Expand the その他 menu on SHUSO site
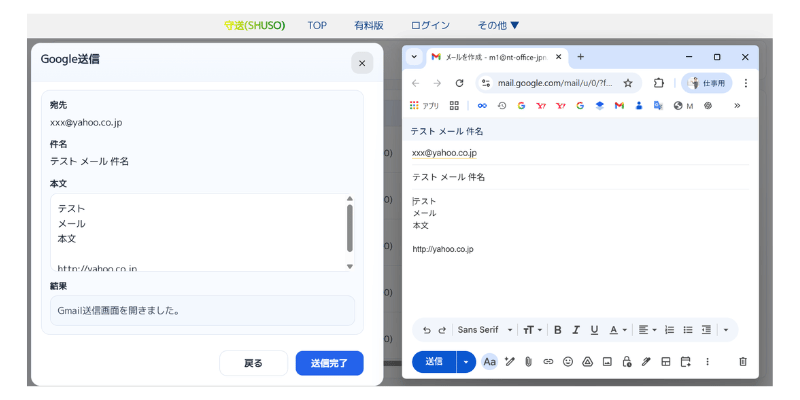Image resolution: width=800 pixels, height=400 pixels. click(498, 26)
